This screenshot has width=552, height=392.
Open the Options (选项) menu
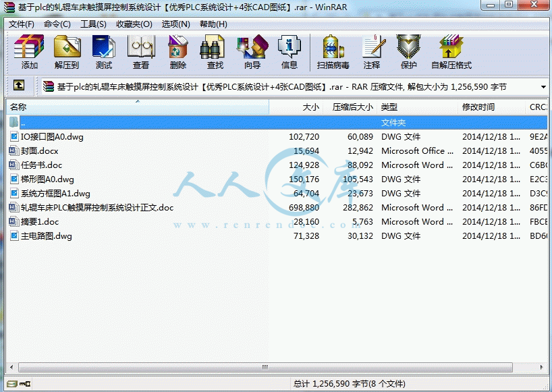(175, 24)
